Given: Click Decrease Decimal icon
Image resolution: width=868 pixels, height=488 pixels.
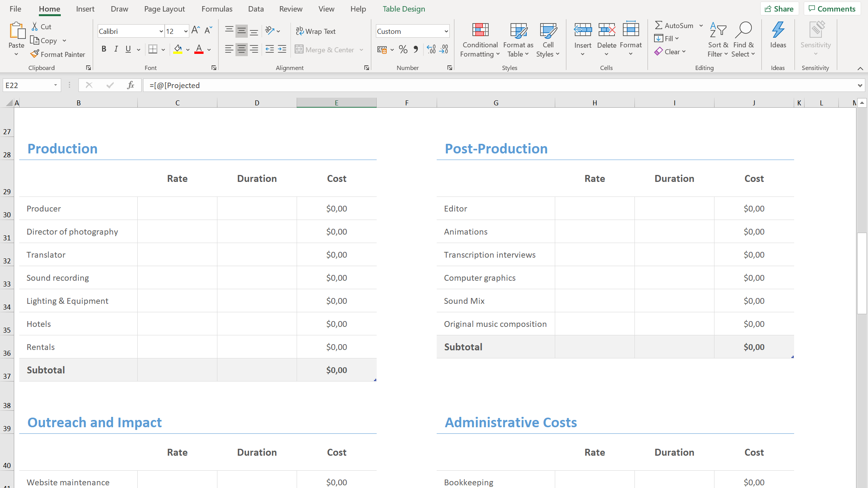Looking at the screenshot, I should point(444,49).
